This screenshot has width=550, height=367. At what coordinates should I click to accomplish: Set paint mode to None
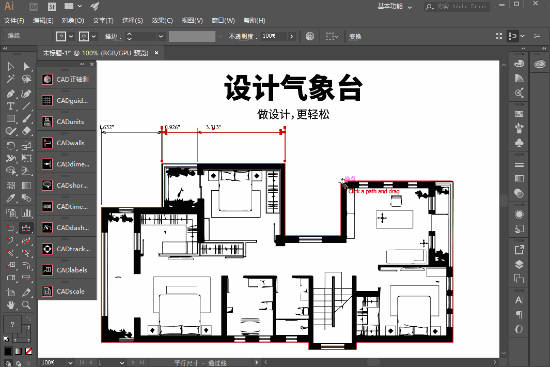(29, 351)
